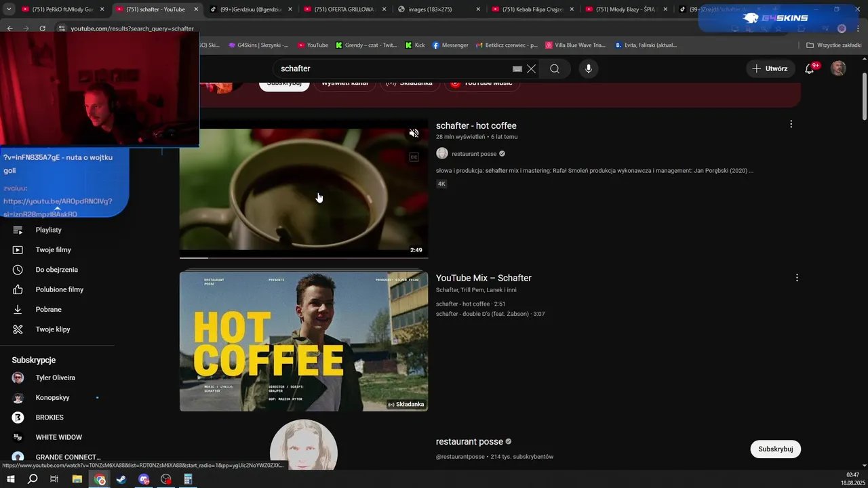Open Twoje klipy in the sidebar
The width and height of the screenshot is (868, 488).
tap(53, 329)
